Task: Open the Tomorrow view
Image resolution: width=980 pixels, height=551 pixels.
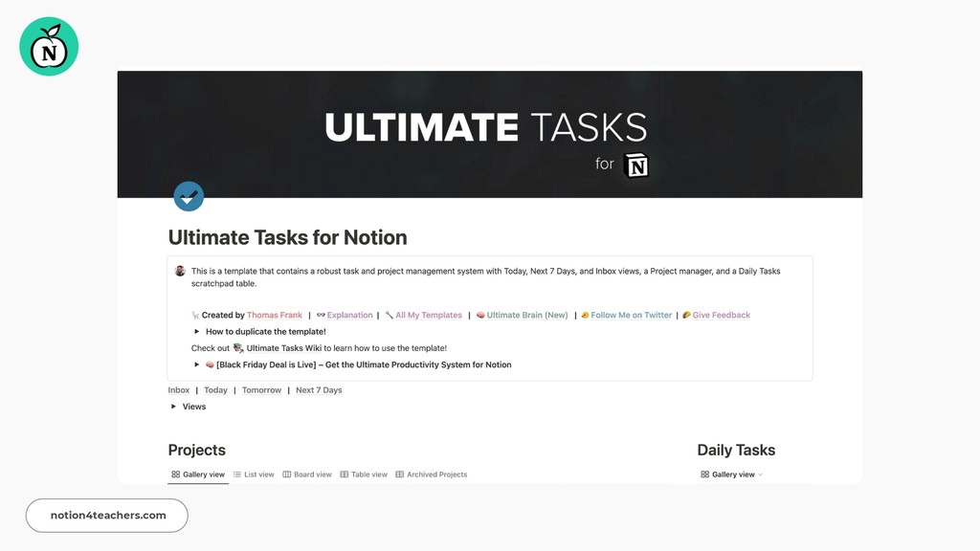Action: 261,389
